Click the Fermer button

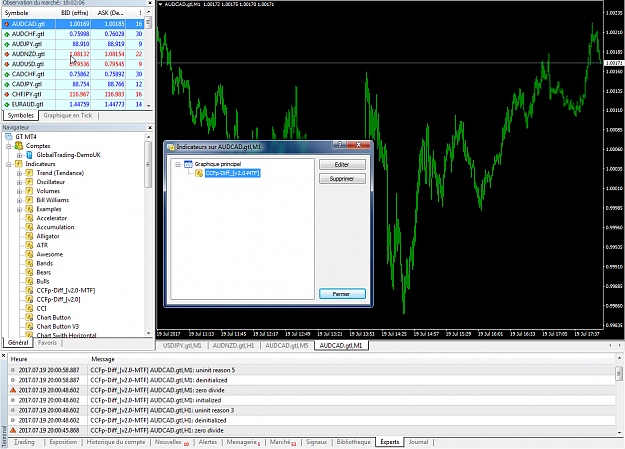click(x=342, y=294)
